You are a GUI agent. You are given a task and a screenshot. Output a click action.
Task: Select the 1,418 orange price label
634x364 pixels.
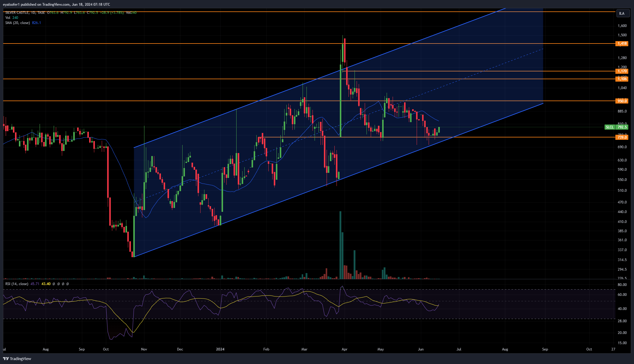tap(622, 44)
